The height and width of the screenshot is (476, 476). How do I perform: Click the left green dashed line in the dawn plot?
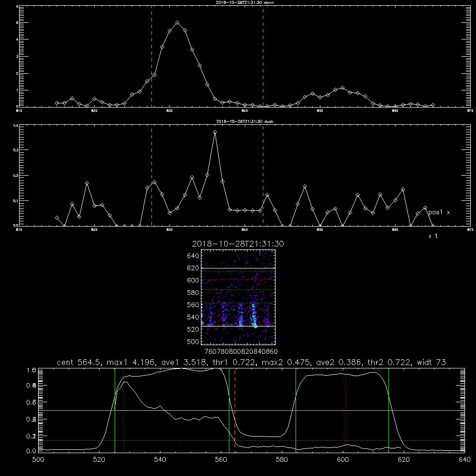pos(151,56)
